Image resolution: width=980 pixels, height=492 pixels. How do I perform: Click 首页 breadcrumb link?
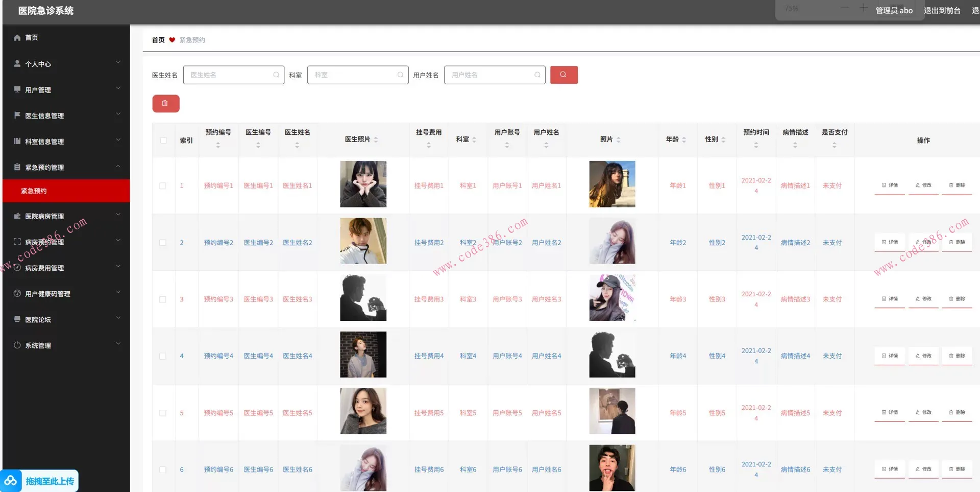pos(158,40)
